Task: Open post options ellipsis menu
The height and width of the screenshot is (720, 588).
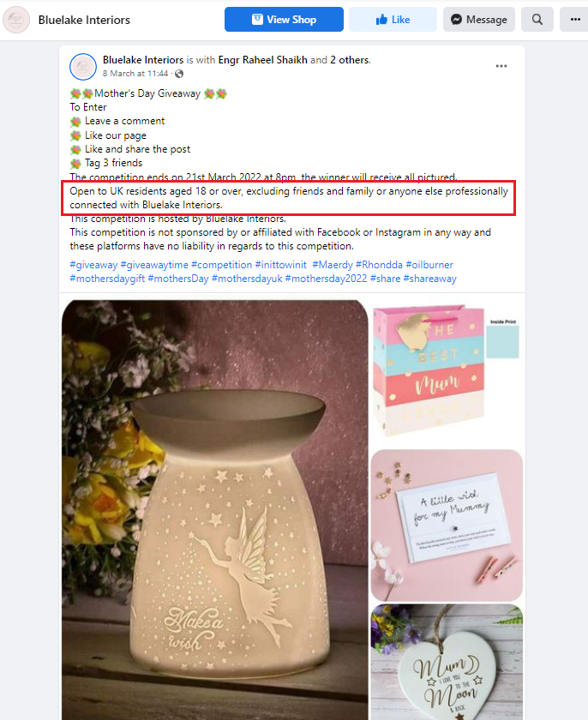Action: [501, 66]
